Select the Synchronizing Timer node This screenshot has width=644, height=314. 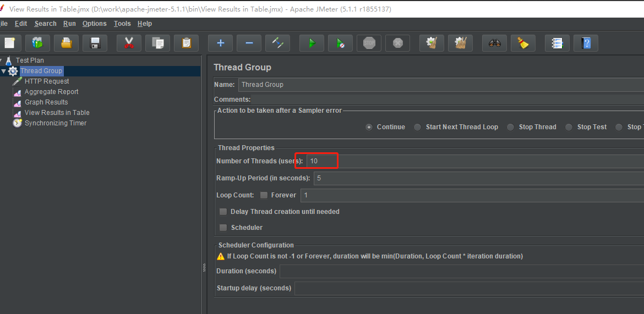pos(56,123)
